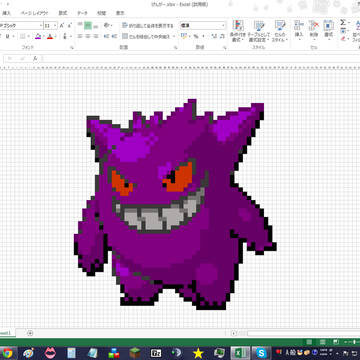
Task: Open the Sort and Filter button
Action: [356, 31]
